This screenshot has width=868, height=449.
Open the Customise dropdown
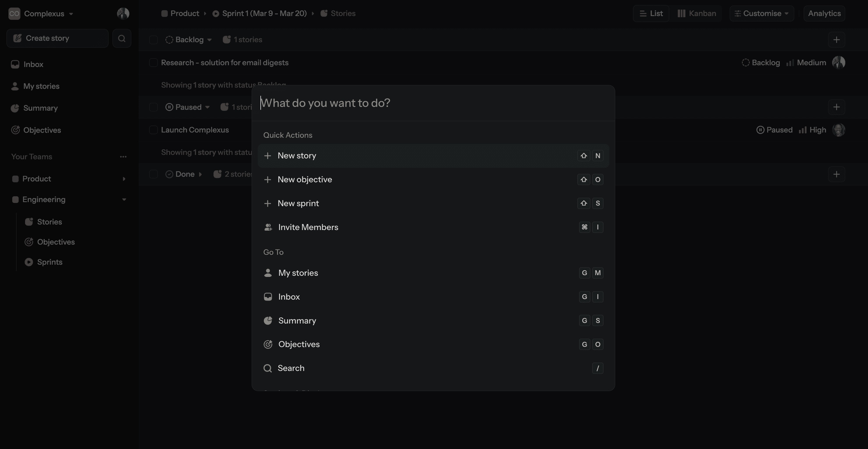[761, 13]
